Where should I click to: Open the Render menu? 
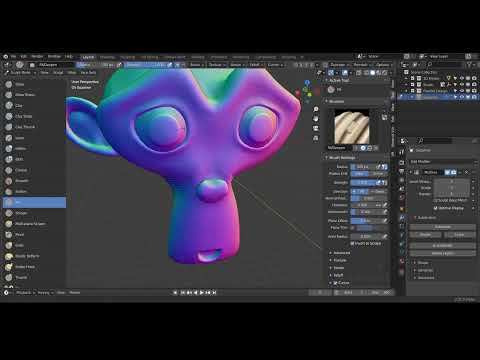(37, 57)
